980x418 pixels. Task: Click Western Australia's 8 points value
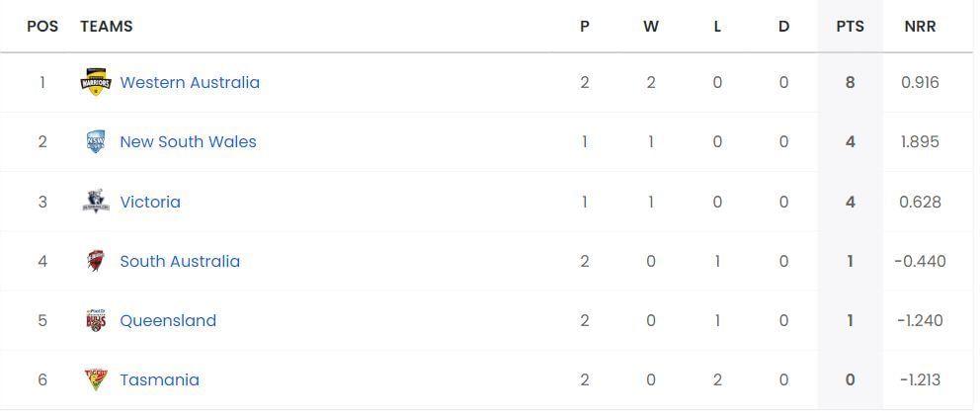(850, 82)
